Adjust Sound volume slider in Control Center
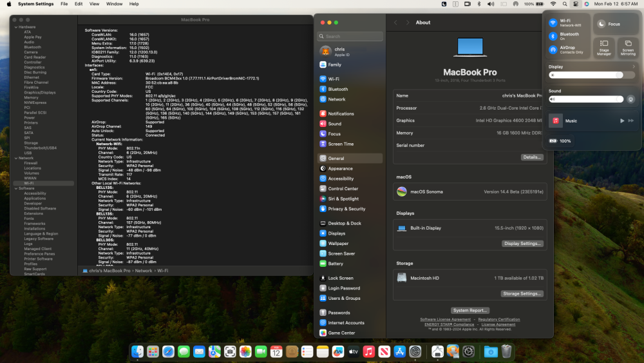 pyautogui.click(x=586, y=99)
